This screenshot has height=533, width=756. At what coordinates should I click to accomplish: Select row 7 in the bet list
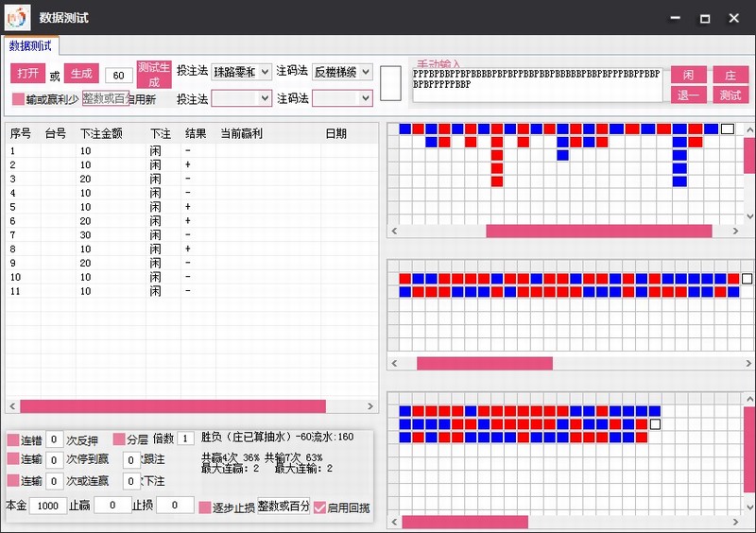[94, 234]
